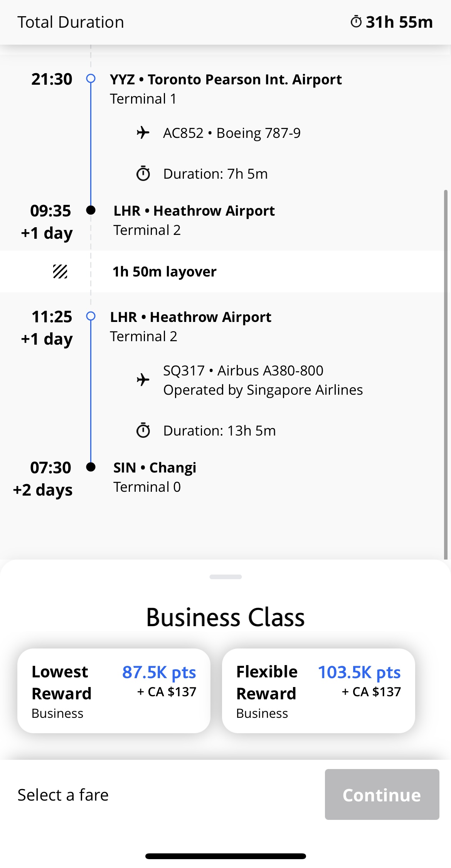Screen dimensions: 451x868
Task: Tap the airplane icon beside SQ317
Action: (x=143, y=380)
